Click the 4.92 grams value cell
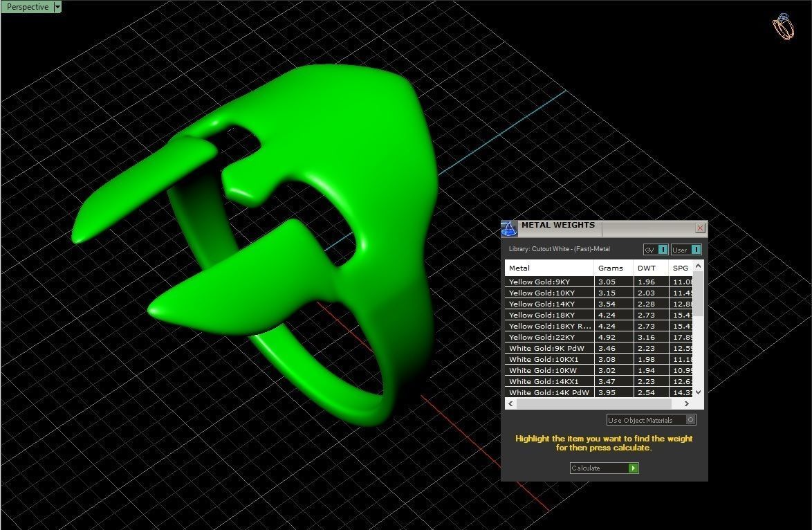 pos(613,337)
